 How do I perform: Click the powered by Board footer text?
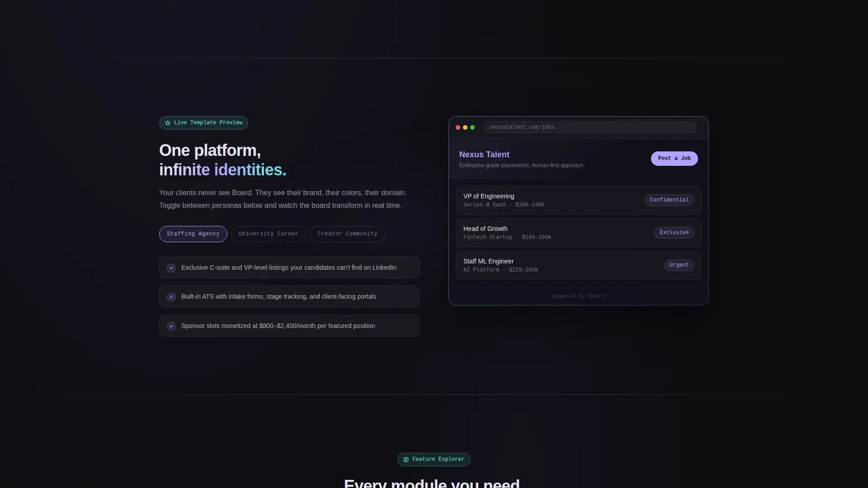coord(578,296)
